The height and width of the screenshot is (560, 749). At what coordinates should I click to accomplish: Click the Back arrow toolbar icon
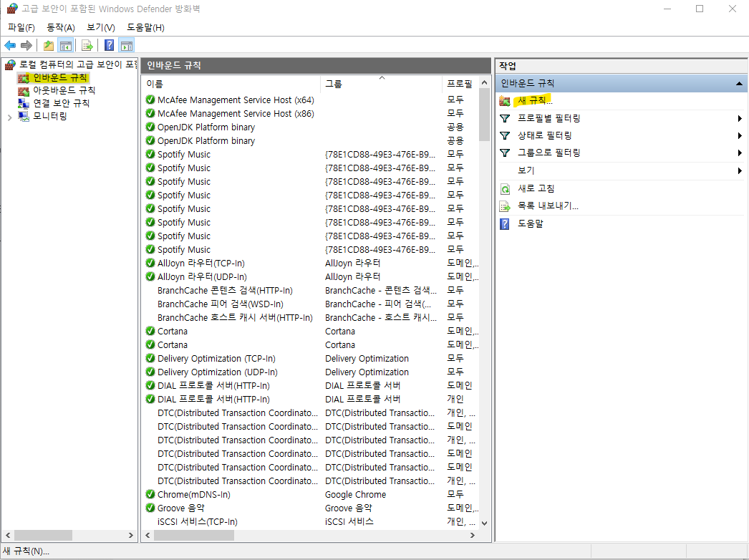[x=10, y=45]
